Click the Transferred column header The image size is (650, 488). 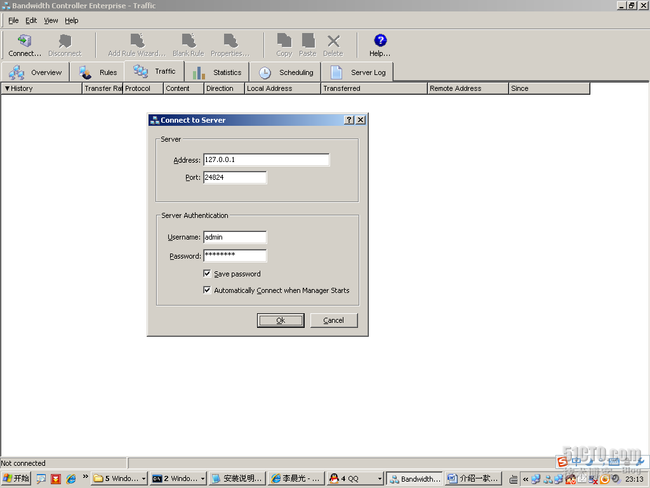(x=374, y=88)
